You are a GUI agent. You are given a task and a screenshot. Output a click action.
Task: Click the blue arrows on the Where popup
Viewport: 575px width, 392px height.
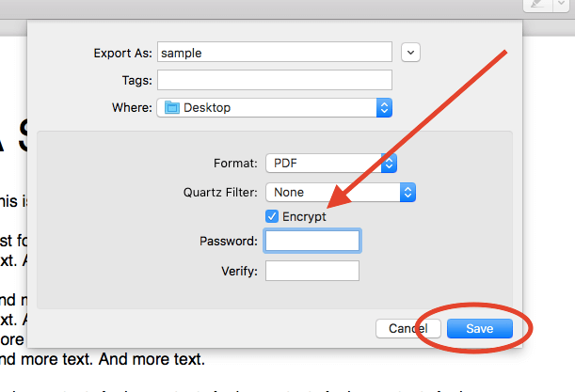(384, 108)
